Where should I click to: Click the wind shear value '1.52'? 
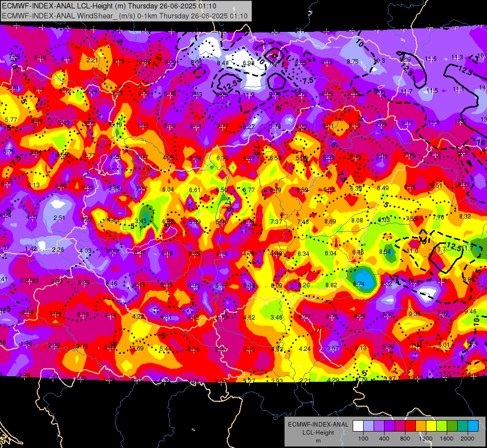click(143, 125)
